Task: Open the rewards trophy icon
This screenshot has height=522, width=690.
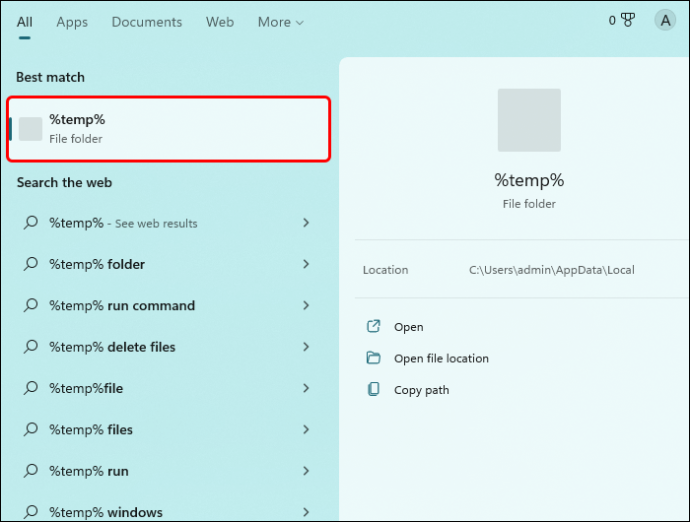Action: [x=628, y=20]
